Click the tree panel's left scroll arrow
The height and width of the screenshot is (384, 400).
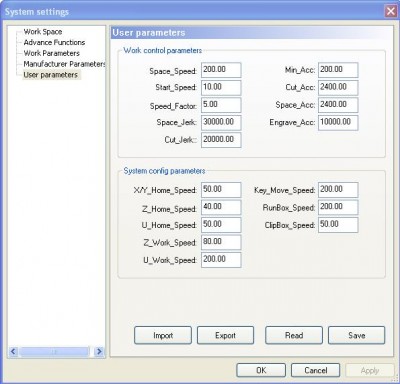(13, 351)
